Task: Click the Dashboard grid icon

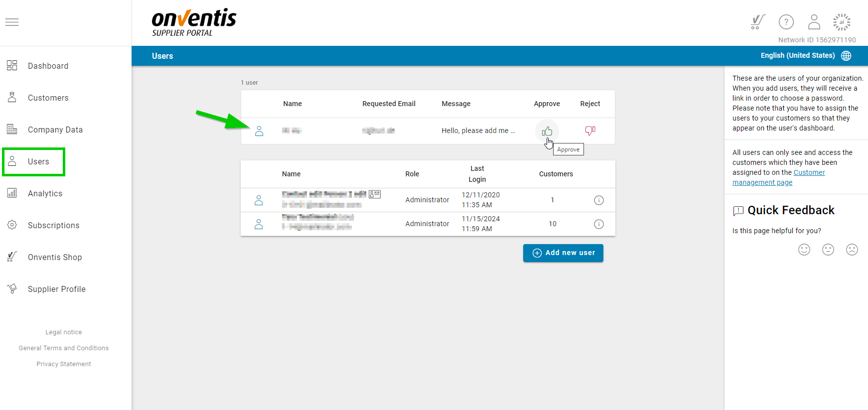Action: [12, 65]
